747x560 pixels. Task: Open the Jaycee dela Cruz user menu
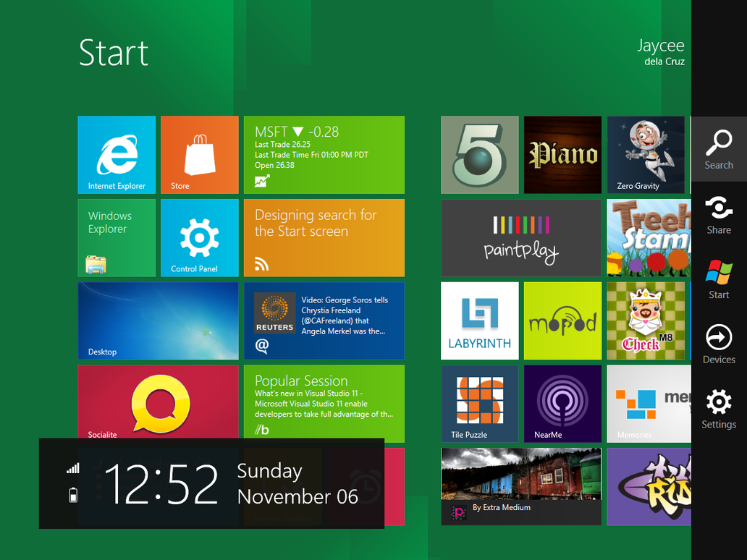tap(661, 51)
